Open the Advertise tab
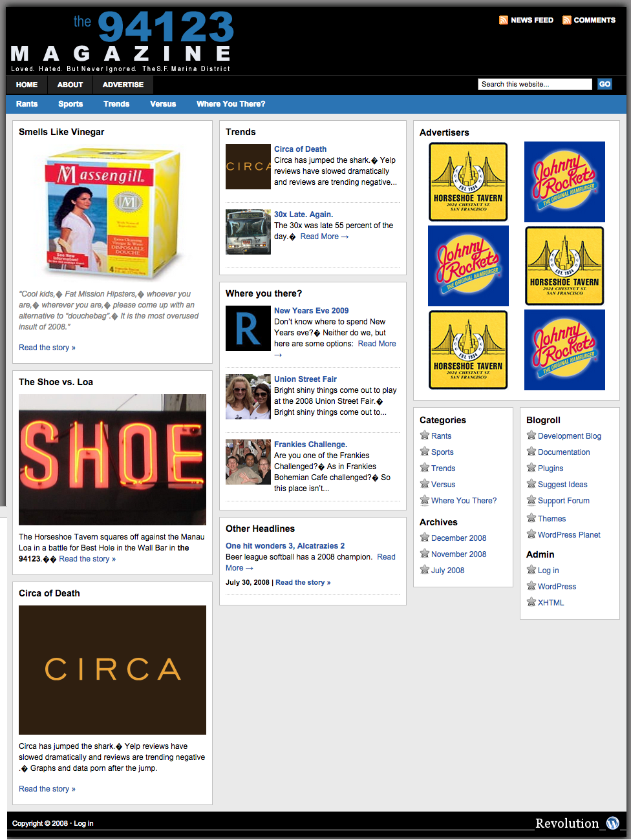631x840 pixels. [123, 85]
